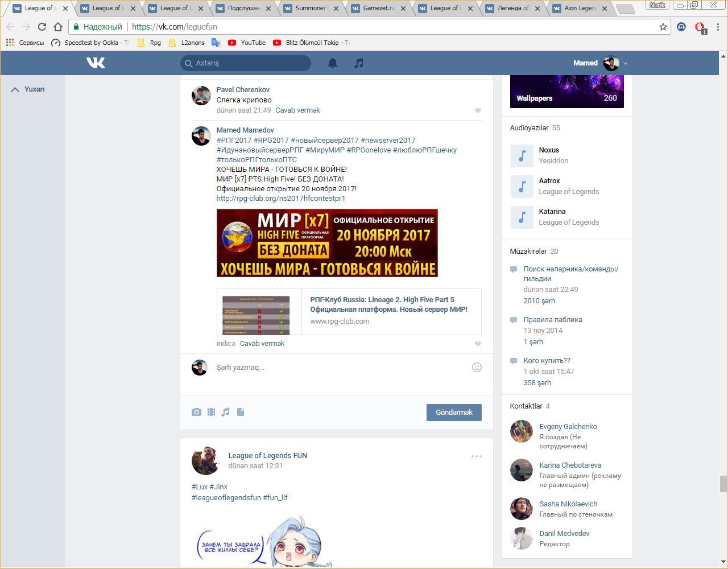Like Mamed Mamedov's comment heart
Image resolution: width=728 pixels, height=569 pixels.
[478, 344]
